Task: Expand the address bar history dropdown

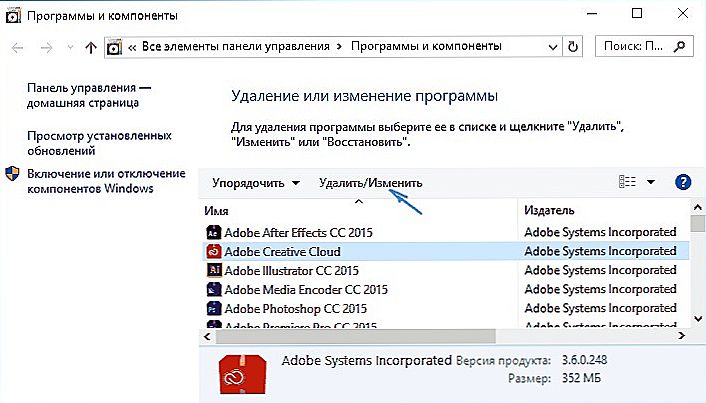Action: [x=553, y=47]
